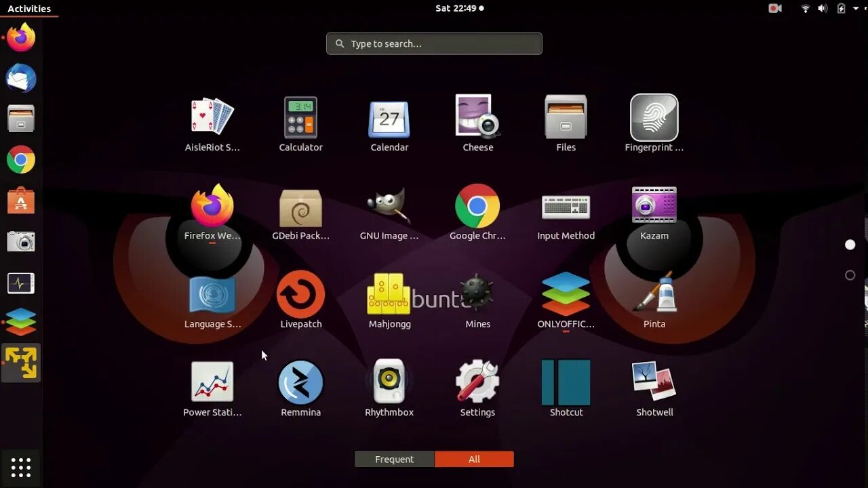Launch the Pinta paint app
This screenshot has width=868, height=488.
[x=654, y=300]
